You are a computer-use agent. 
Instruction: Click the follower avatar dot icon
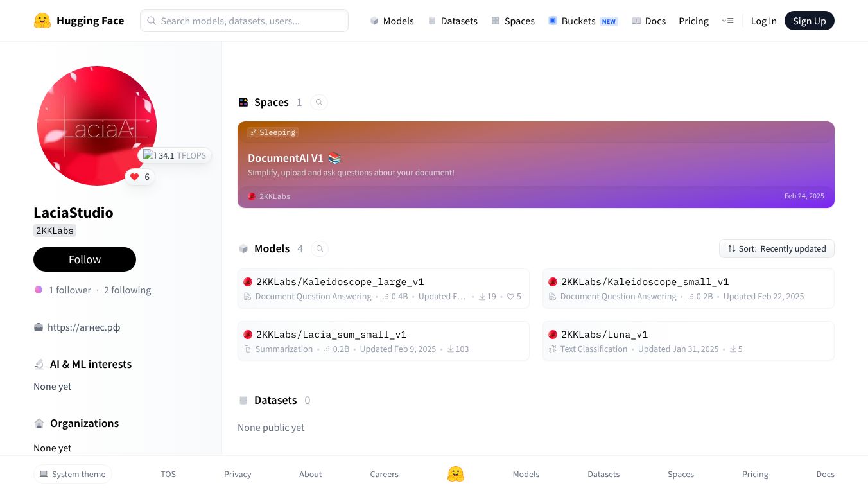[x=39, y=290]
